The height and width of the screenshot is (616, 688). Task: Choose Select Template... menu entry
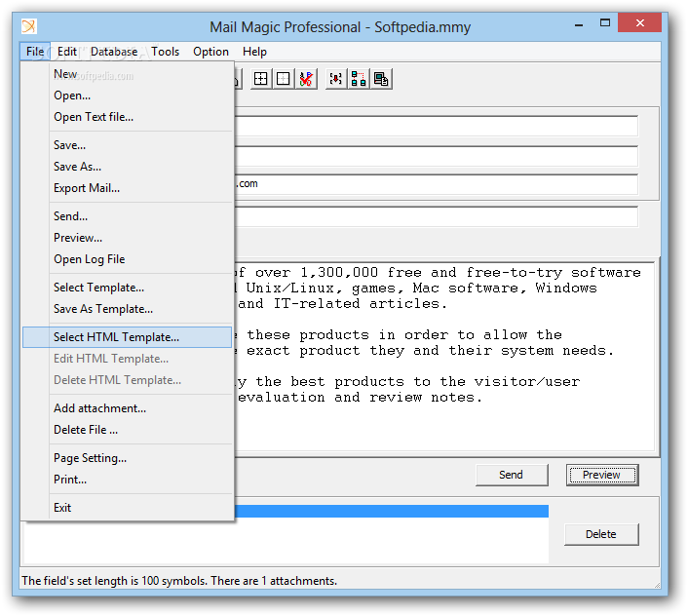(x=128, y=288)
